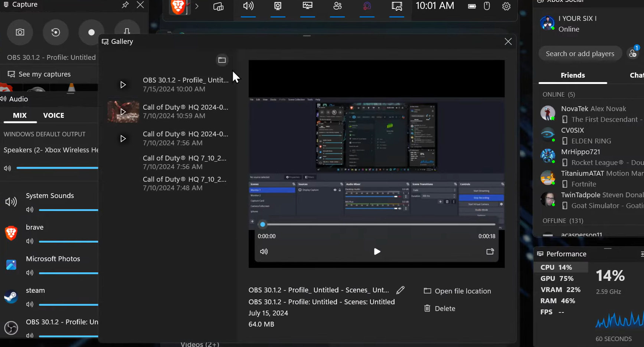The height and width of the screenshot is (347, 644).
Task: Expand the video to fullscreen view
Action: tap(490, 252)
